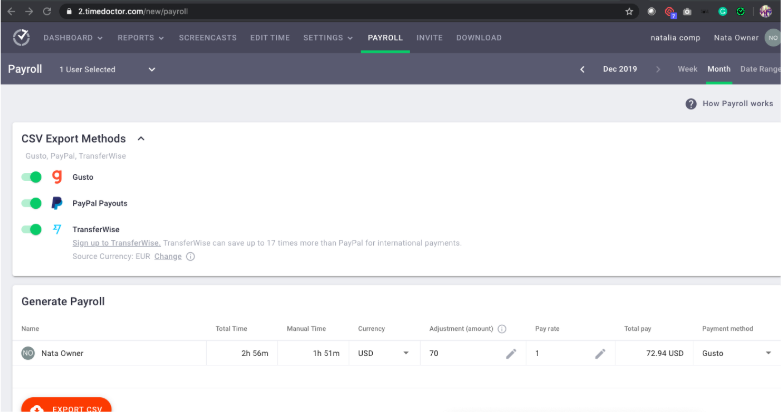Click the red target extension icon

(670, 11)
